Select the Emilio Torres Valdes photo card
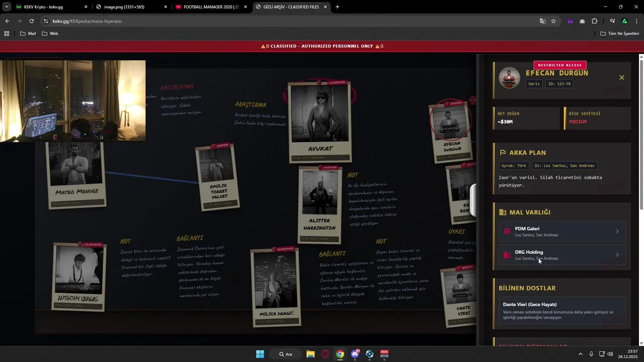644x362 pixels. pyautogui.click(x=217, y=177)
